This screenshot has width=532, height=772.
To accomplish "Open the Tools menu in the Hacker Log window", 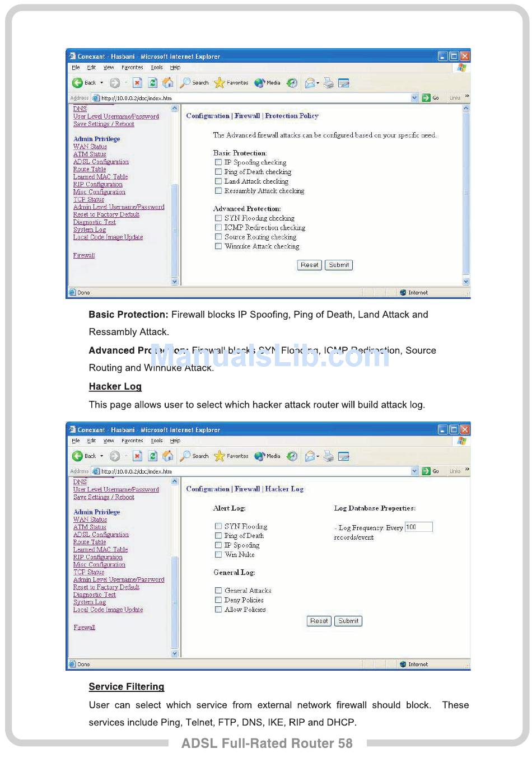I will click(x=157, y=441).
